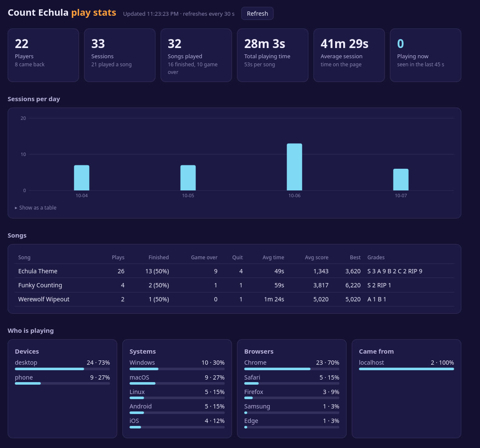The width and height of the screenshot is (480, 448).
Task: Click the 'Android' systems row label
Action: pos(141,406)
